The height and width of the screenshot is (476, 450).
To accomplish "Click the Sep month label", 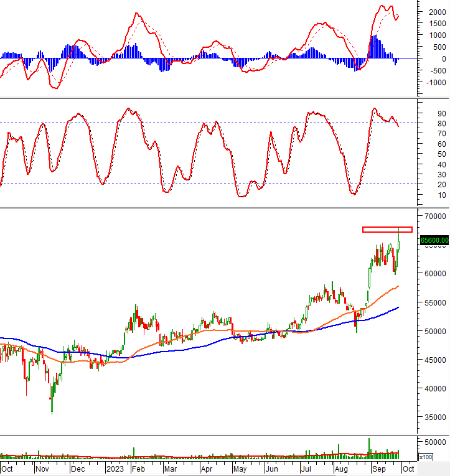I will (379, 469).
